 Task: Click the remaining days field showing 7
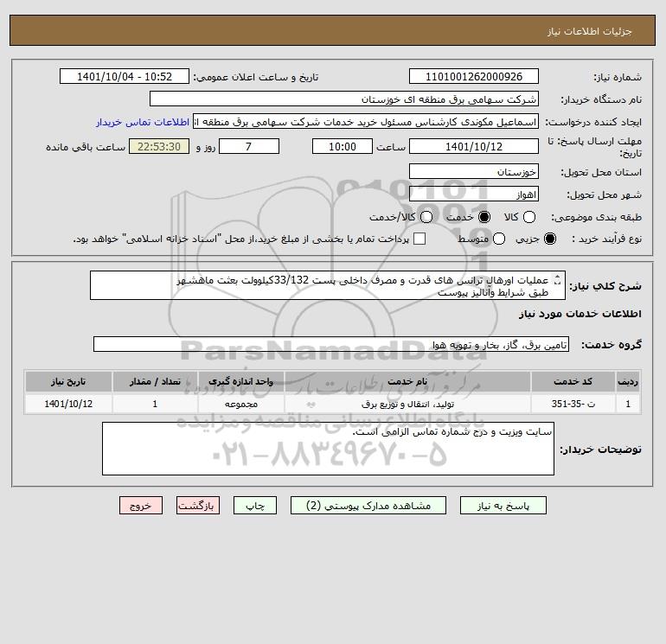tap(249, 146)
